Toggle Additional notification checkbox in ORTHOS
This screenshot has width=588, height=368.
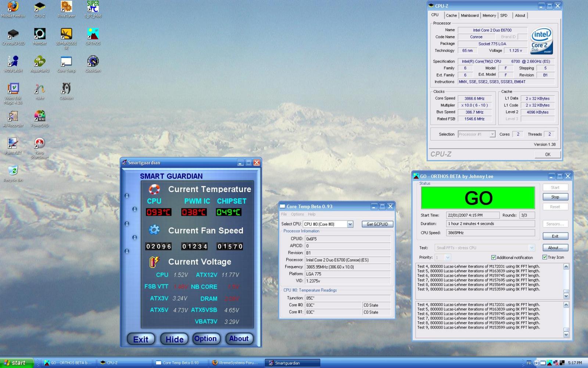coord(494,258)
